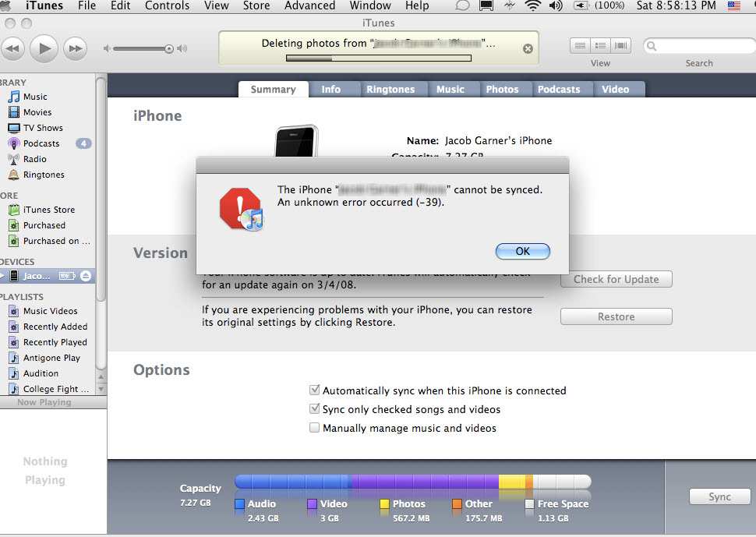Select the Jacob's iPhone device icon
This screenshot has width=756, height=537.
pyautogui.click(x=15, y=276)
